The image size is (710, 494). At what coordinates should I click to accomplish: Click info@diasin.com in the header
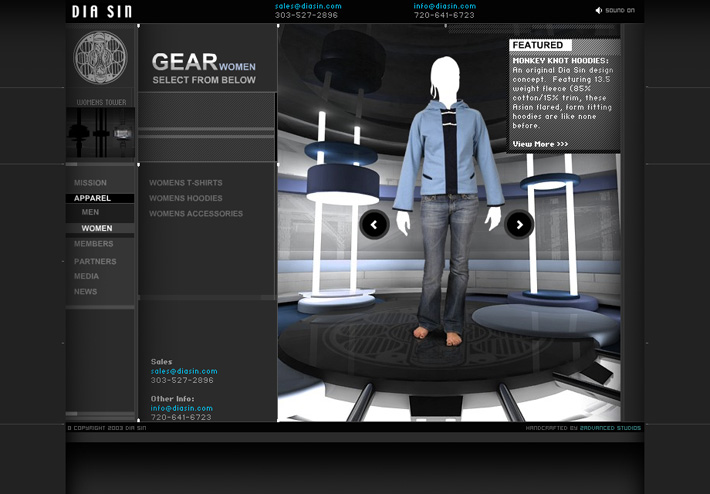[445, 6]
